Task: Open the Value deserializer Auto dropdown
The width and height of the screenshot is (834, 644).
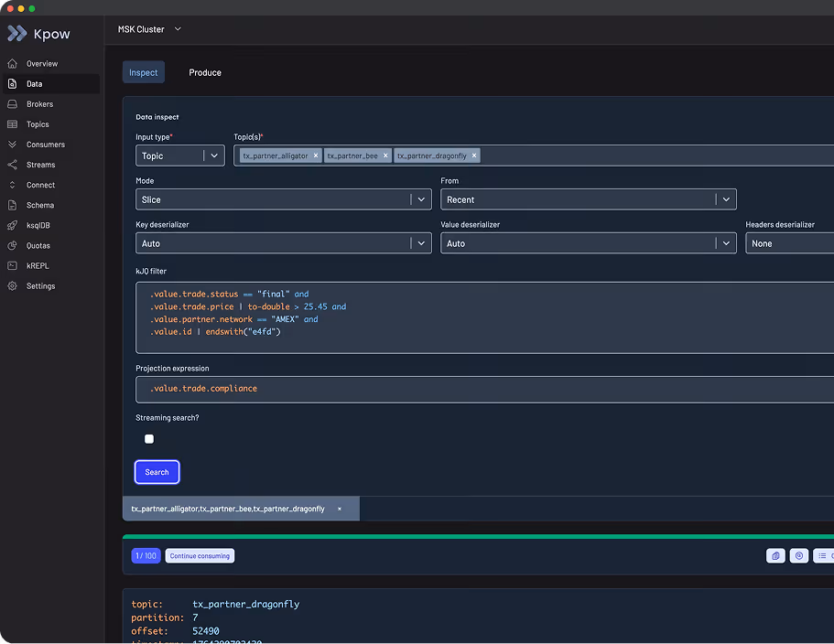Action: 589,243
